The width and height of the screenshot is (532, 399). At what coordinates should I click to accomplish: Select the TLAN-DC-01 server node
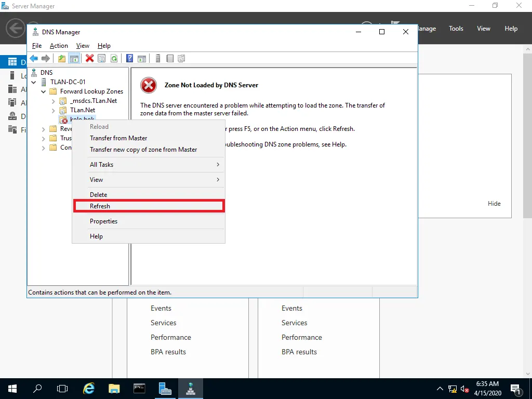click(68, 82)
